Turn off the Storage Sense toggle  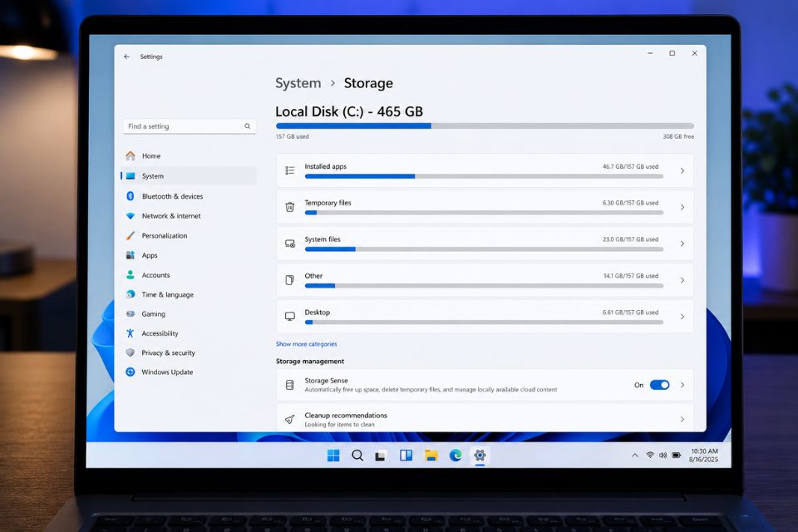pos(659,385)
